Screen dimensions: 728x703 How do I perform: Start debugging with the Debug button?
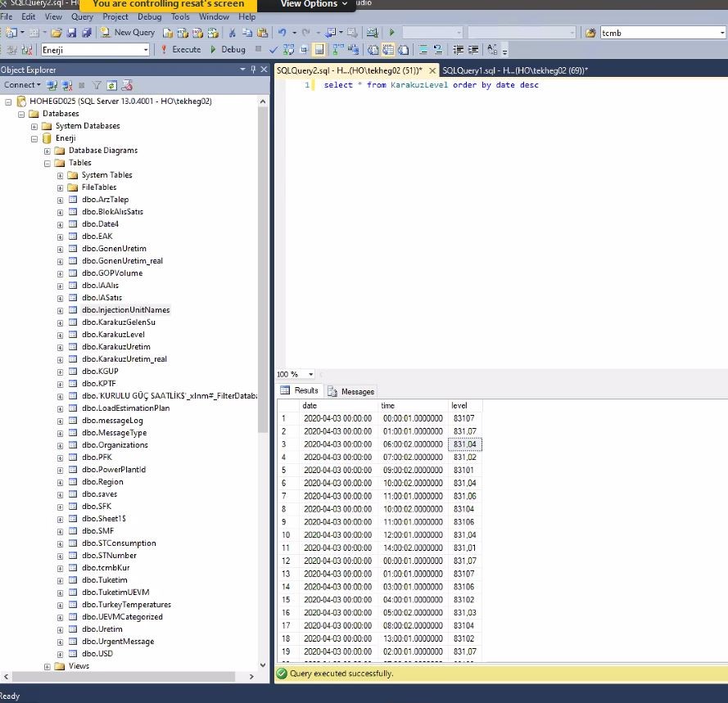232,49
